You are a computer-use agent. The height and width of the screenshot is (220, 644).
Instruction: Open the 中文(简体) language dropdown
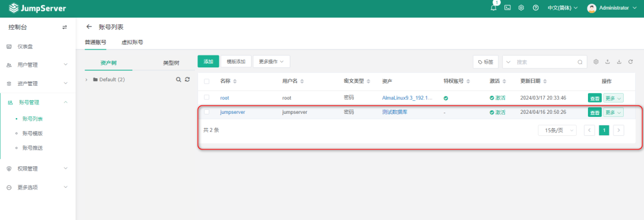pos(562,8)
